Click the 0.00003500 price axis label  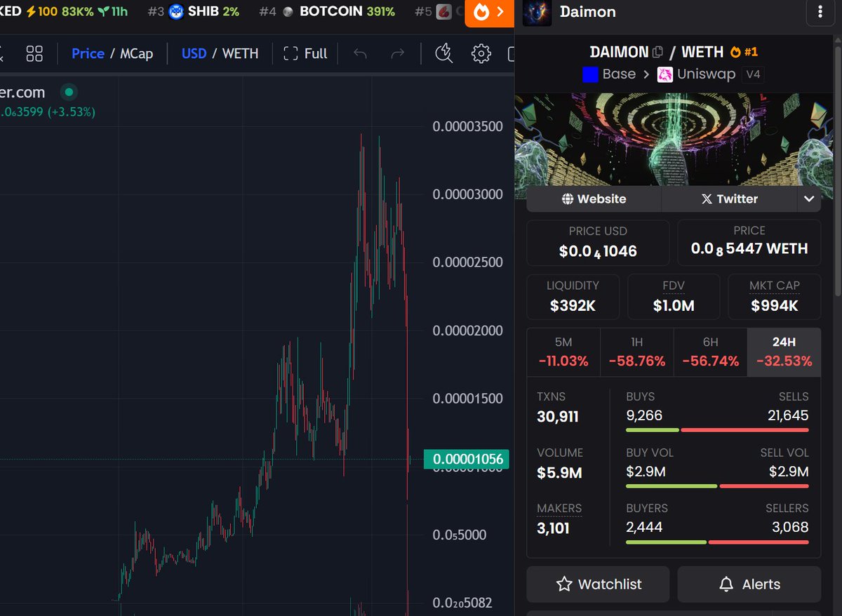click(467, 126)
